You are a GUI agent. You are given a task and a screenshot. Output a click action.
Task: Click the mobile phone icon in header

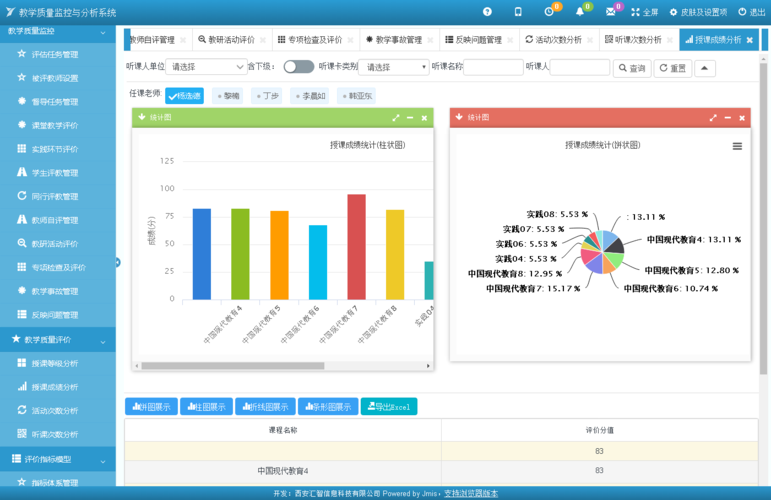coord(518,12)
